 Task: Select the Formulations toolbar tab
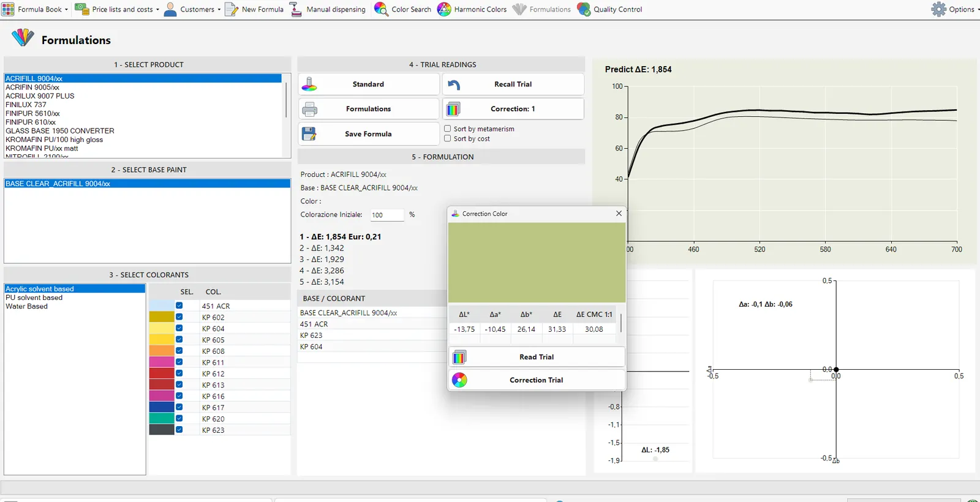(541, 9)
